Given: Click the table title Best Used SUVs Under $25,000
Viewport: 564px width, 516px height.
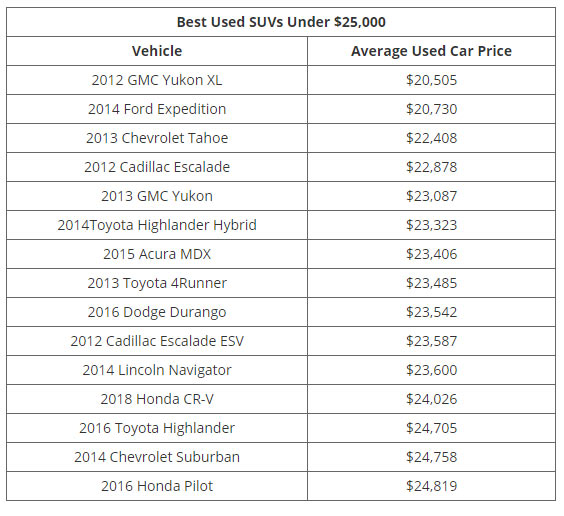Looking at the screenshot, I should 281,22.
